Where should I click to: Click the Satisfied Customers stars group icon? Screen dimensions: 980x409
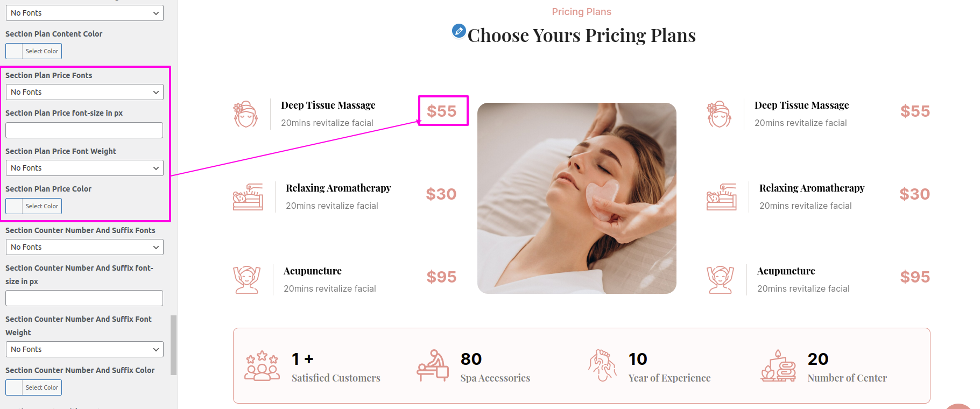pyautogui.click(x=262, y=366)
